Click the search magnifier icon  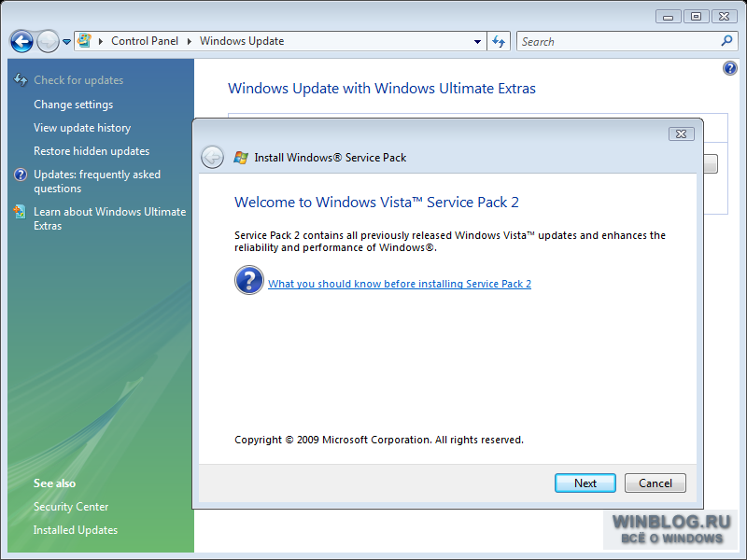pyautogui.click(x=726, y=41)
